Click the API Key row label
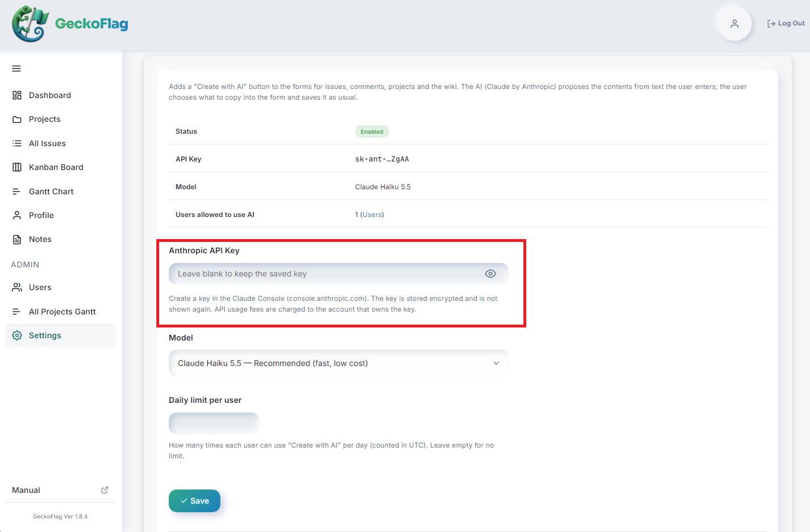810x532 pixels. click(x=188, y=159)
